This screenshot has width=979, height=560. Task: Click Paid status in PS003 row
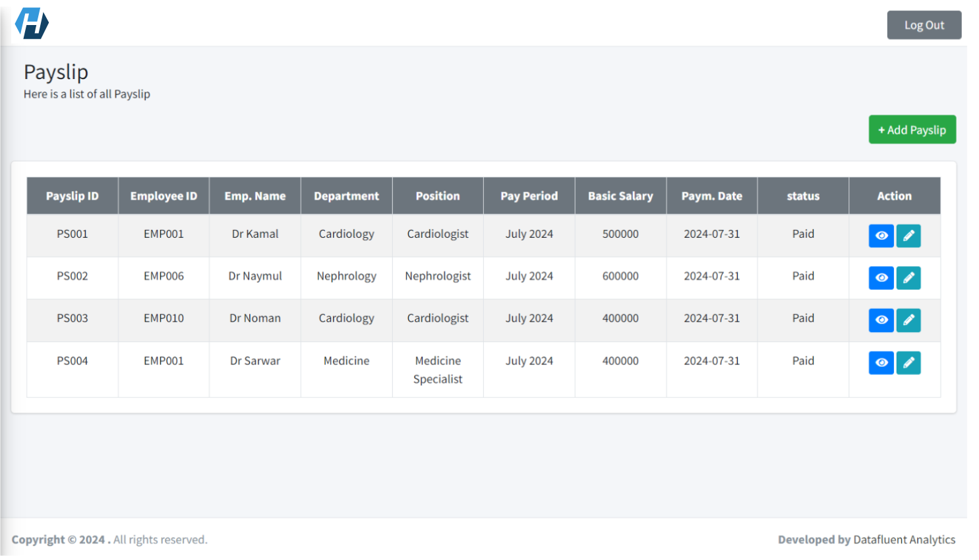click(x=803, y=318)
